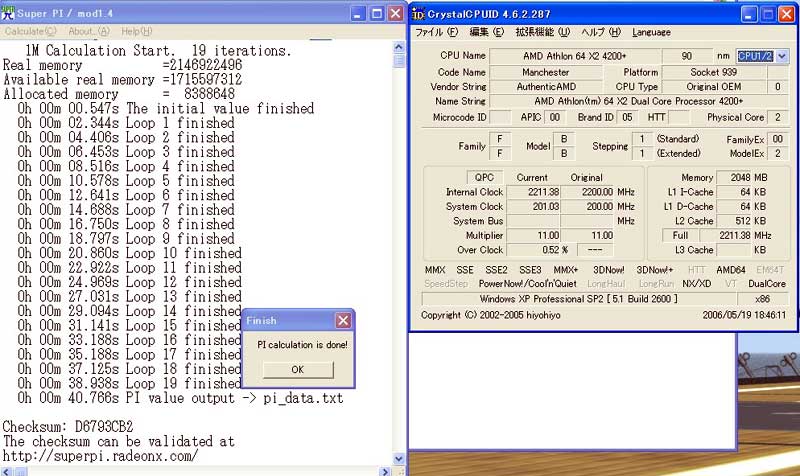Click the Physical Core value 2
Screen dimensions: 800x476
point(778,117)
